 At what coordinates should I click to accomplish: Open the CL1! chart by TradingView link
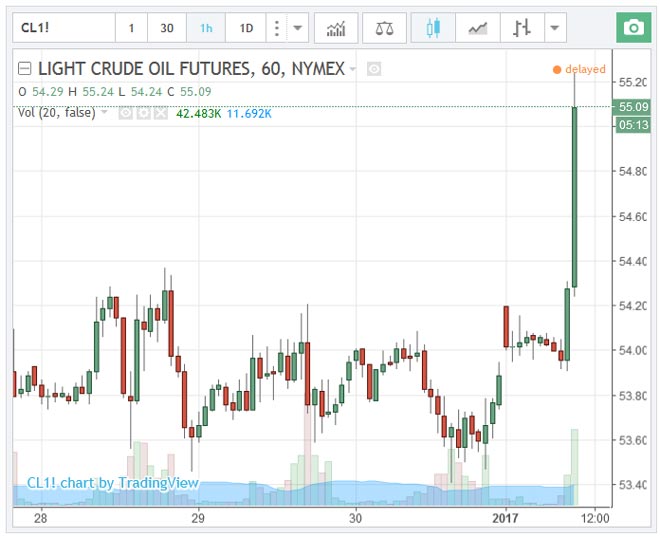tap(112, 483)
